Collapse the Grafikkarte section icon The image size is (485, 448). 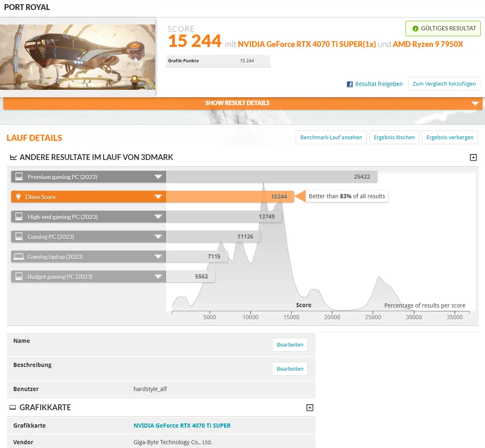[x=309, y=408]
